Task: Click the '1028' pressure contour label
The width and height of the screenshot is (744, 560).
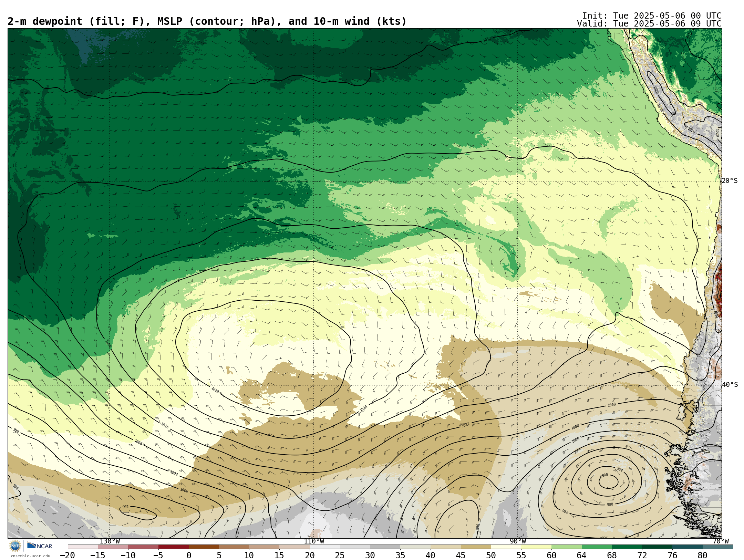Action: 215,390
